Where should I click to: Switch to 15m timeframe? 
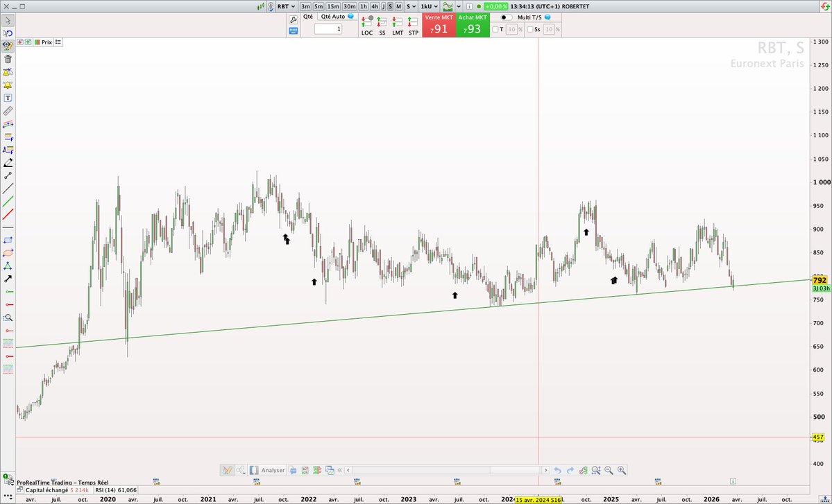[333, 6]
